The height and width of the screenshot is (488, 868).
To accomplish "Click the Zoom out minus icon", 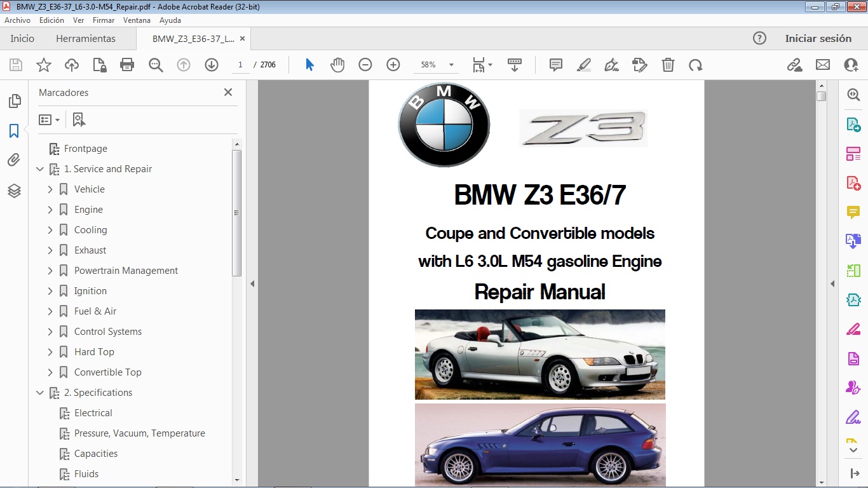I will [365, 65].
